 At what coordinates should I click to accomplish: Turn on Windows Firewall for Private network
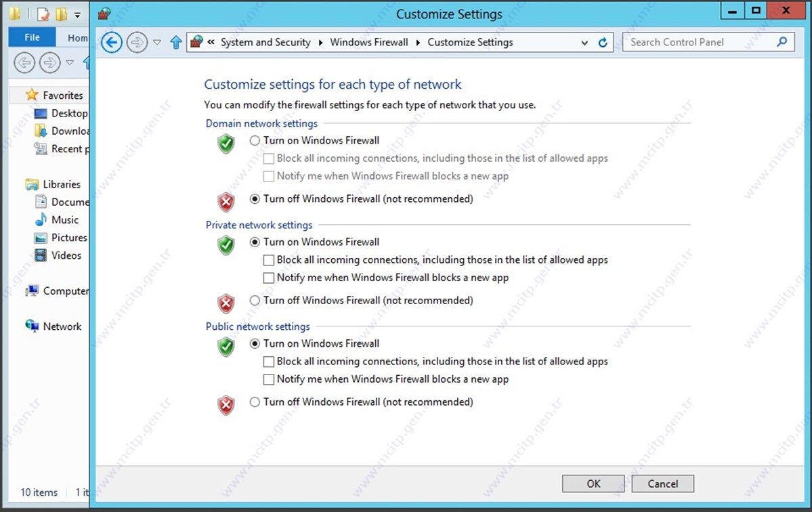click(x=255, y=242)
